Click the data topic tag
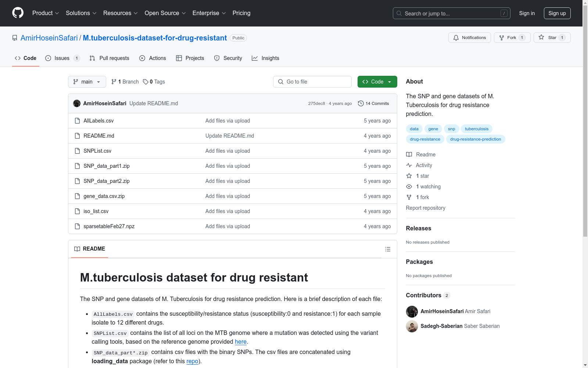 pyautogui.click(x=414, y=129)
